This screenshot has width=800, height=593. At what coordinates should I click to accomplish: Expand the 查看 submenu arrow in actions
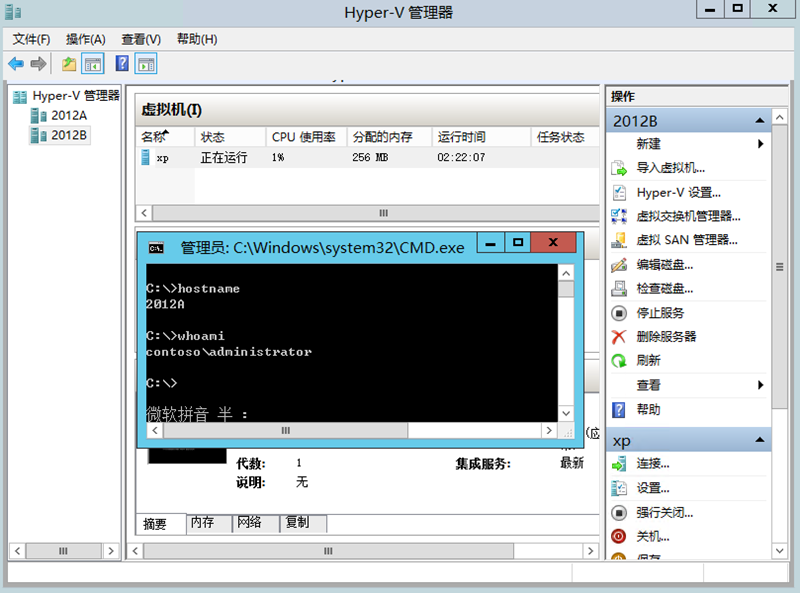click(x=760, y=385)
